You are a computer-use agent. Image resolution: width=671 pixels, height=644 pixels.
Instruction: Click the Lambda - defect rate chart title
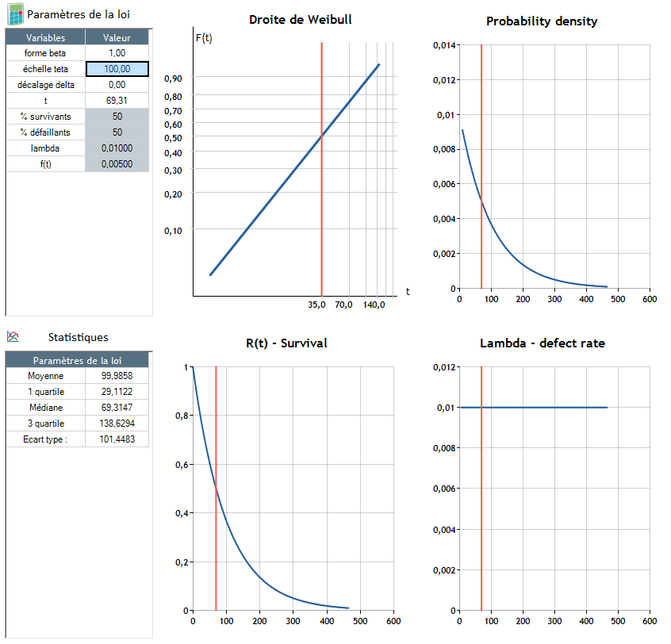click(x=543, y=343)
